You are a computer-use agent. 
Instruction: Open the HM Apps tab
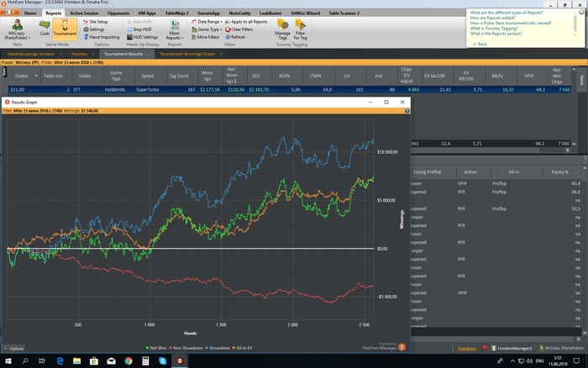click(147, 13)
